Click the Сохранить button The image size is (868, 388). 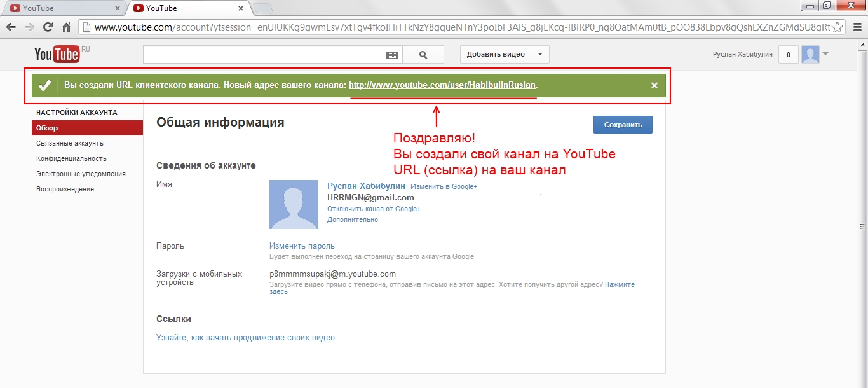(623, 125)
